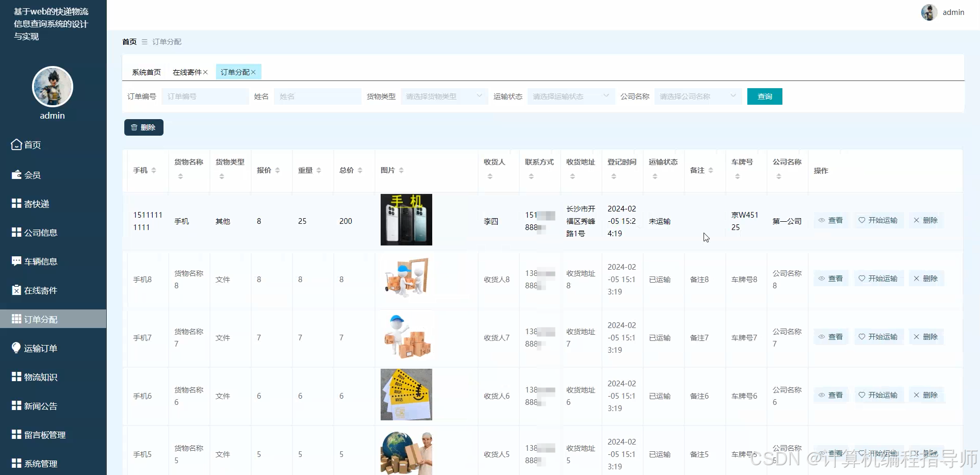The image size is (980, 475).
Task: Close the 订单分配 tab with its X
Action: pos(253,72)
